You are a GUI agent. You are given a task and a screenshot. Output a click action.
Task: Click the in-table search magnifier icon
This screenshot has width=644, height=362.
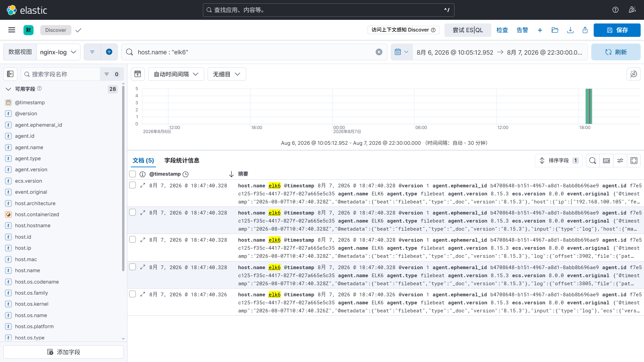[x=593, y=161]
